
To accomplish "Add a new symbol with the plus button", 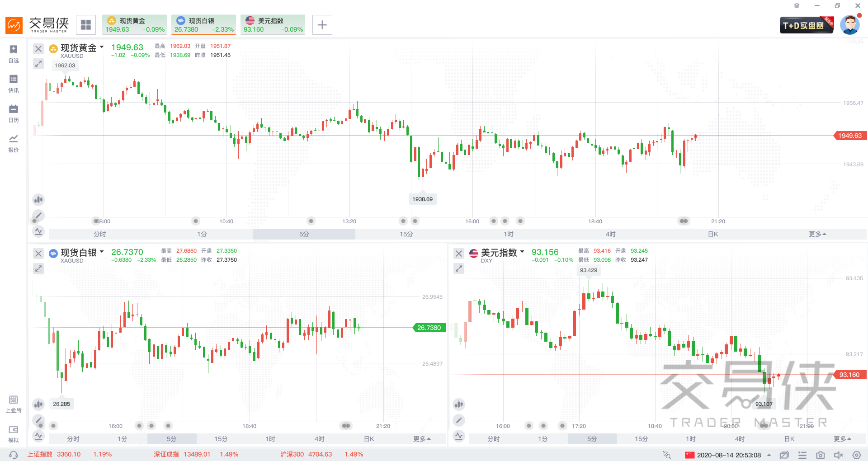I will click(x=322, y=25).
